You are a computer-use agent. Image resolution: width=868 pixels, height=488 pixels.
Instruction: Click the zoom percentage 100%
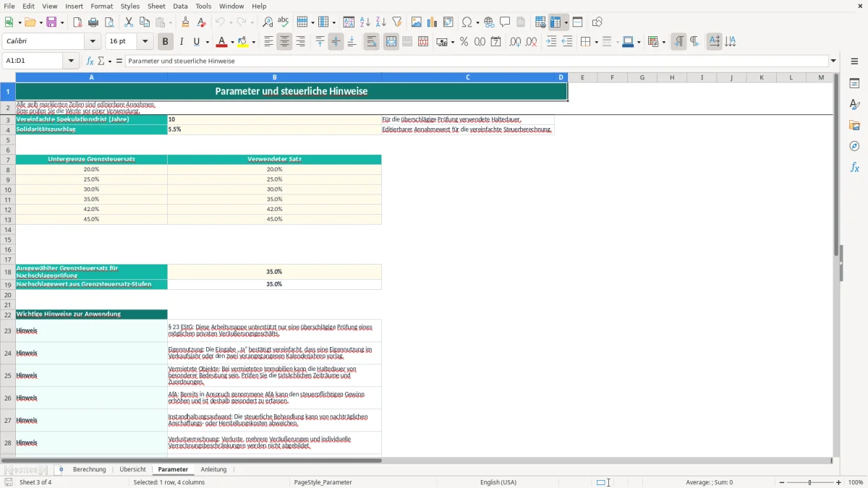(x=856, y=482)
